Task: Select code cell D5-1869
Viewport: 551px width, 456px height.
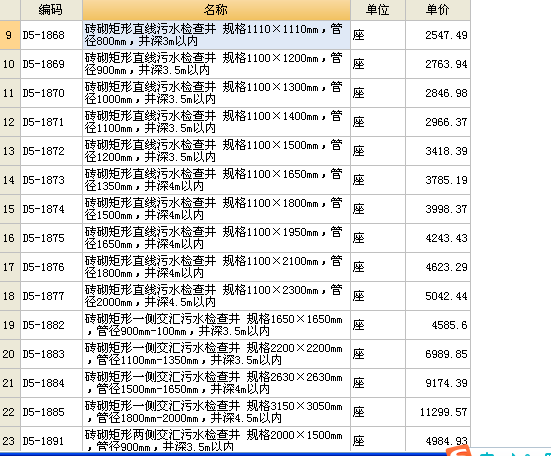Action: point(51,64)
